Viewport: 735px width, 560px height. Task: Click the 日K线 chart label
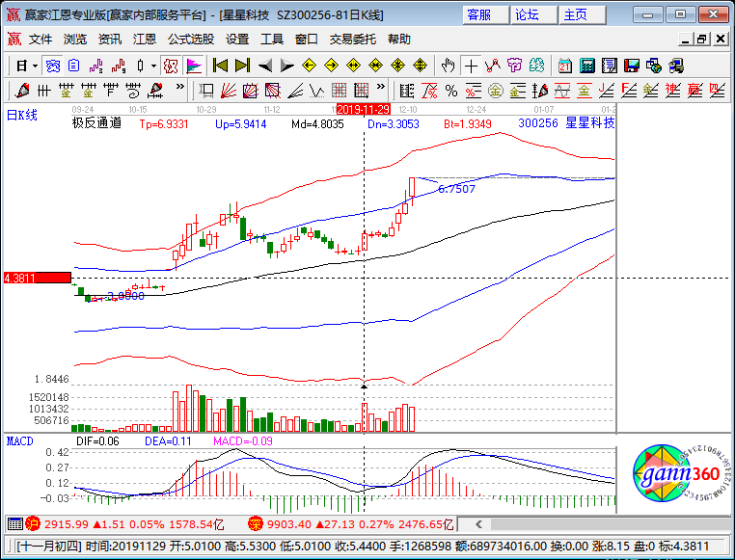pyautogui.click(x=21, y=116)
